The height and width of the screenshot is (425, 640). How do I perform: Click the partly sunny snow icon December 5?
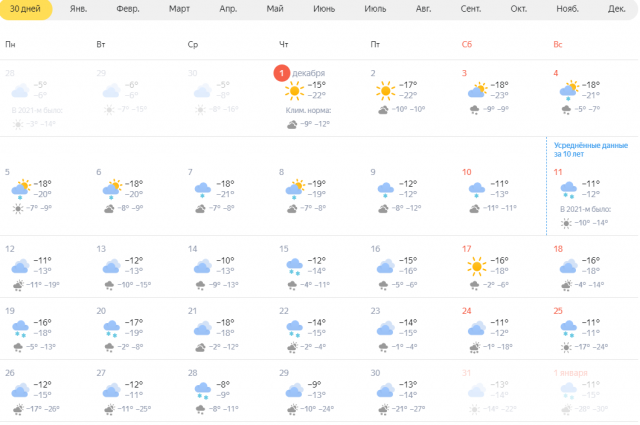tap(21, 189)
